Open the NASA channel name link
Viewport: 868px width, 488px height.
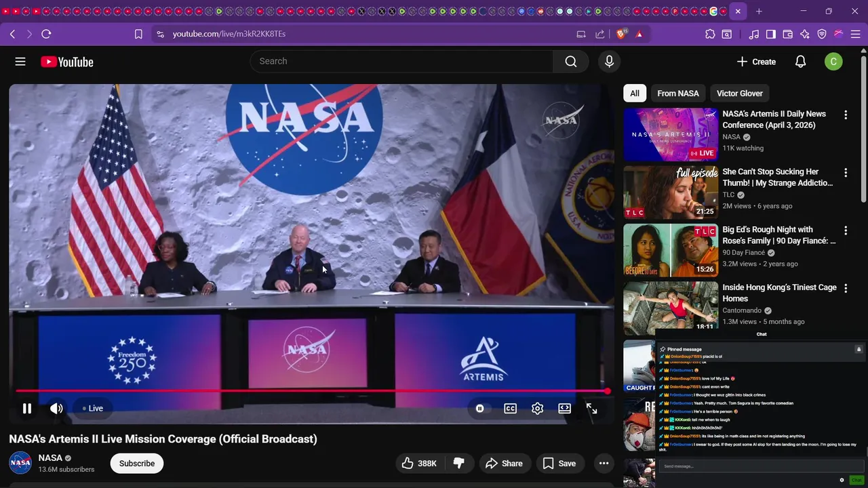click(50, 458)
